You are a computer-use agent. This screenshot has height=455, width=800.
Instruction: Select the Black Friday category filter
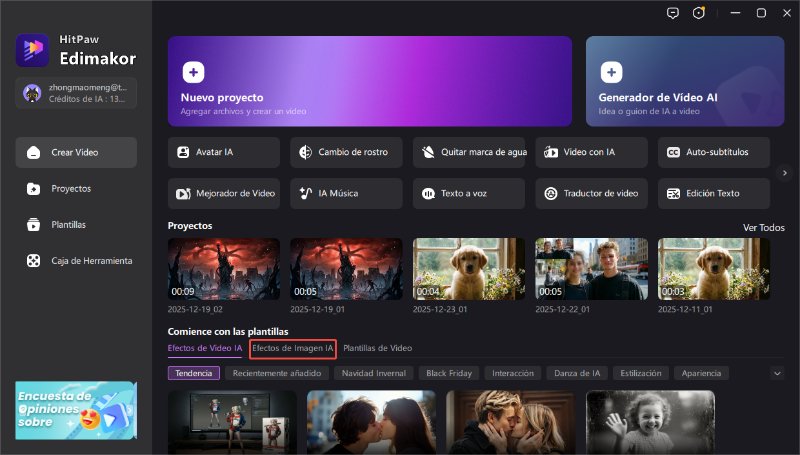click(449, 373)
